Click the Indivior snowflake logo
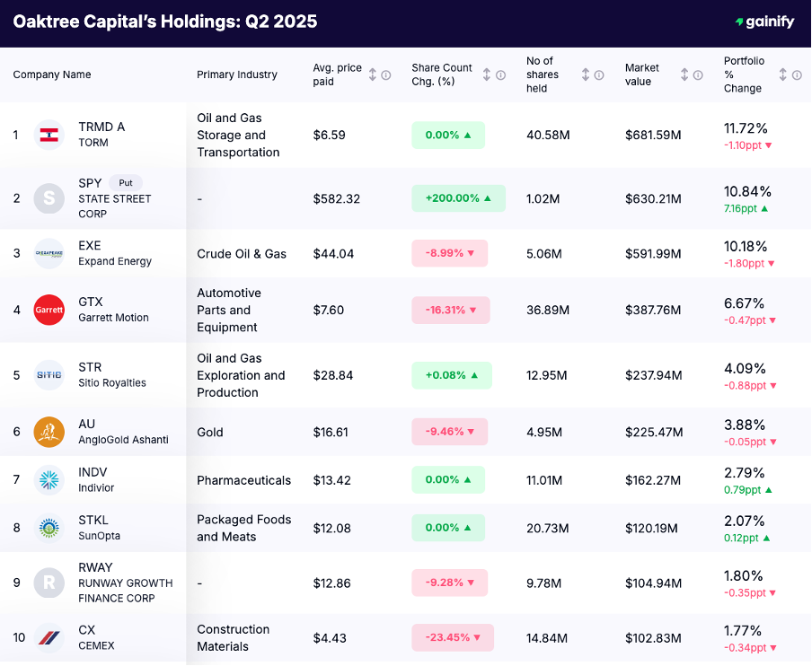The height and width of the screenshot is (666, 812). [x=49, y=479]
